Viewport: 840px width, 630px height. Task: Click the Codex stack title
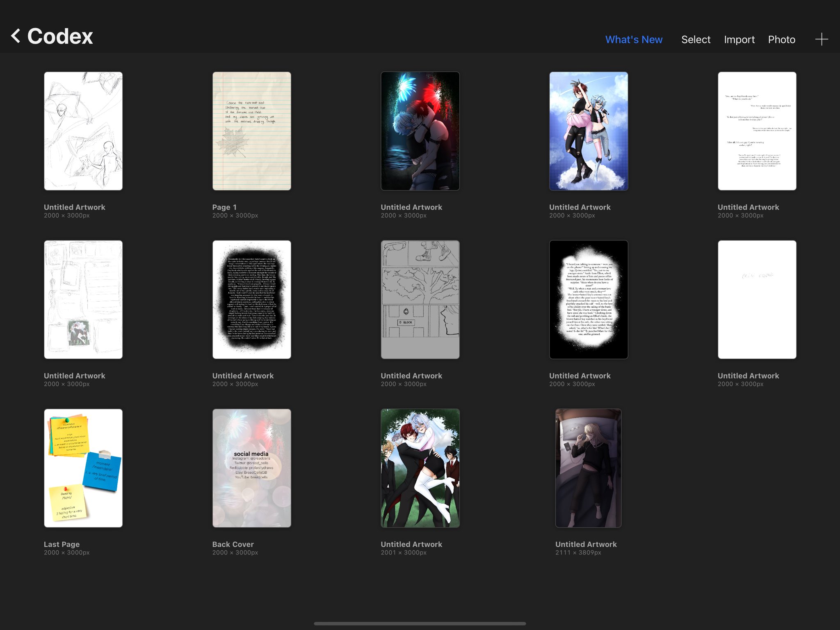tap(60, 36)
